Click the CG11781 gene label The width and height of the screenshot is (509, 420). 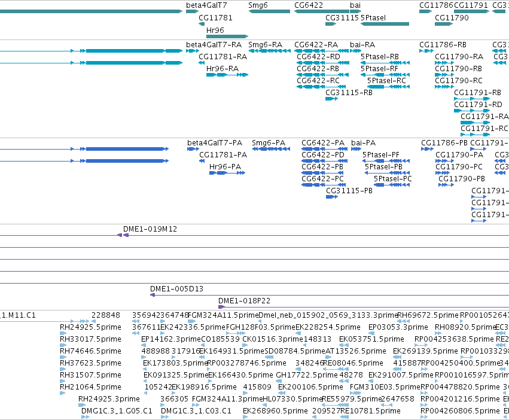click(215, 18)
